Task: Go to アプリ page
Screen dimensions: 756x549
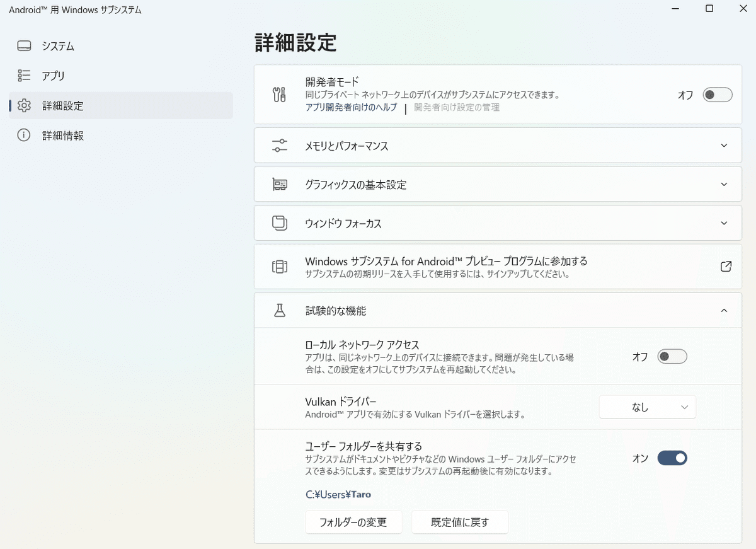Action: point(121,76)
